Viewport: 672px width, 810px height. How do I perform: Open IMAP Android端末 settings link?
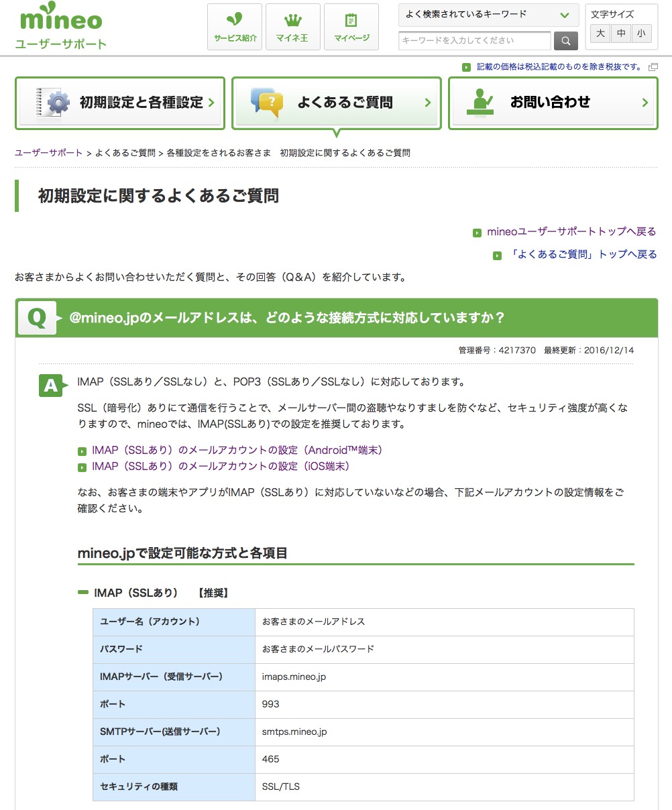pyautogui.click(x=237, y=451)
